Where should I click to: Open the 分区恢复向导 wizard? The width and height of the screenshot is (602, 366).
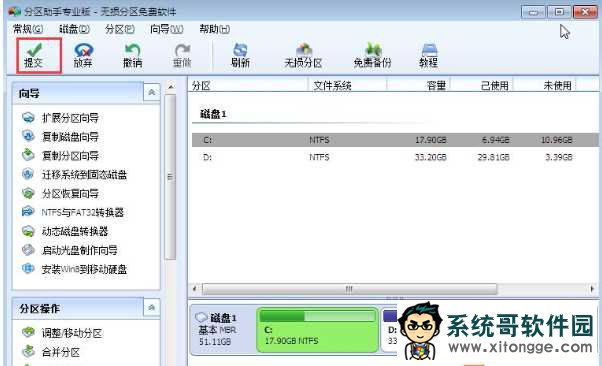70,194
